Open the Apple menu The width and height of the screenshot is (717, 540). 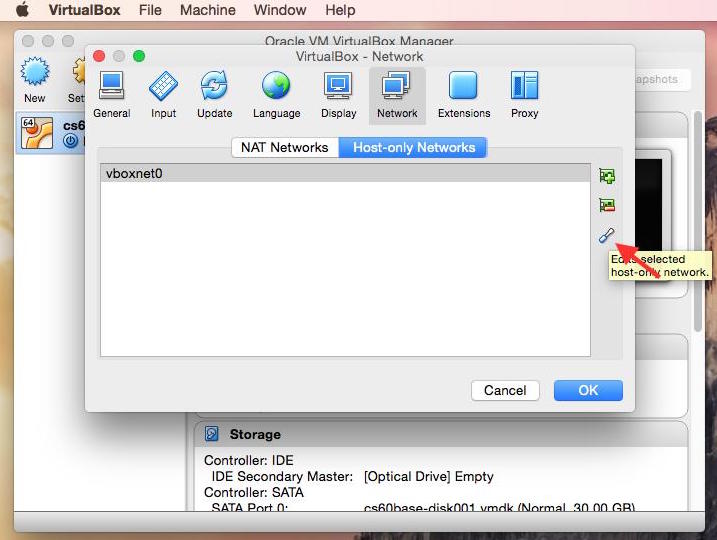[22, 10]
